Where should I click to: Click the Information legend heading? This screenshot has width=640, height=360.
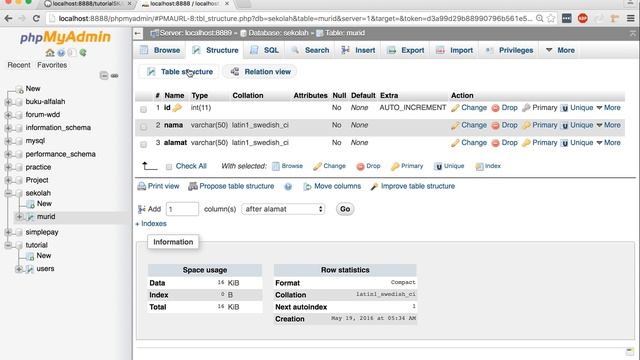173,242
